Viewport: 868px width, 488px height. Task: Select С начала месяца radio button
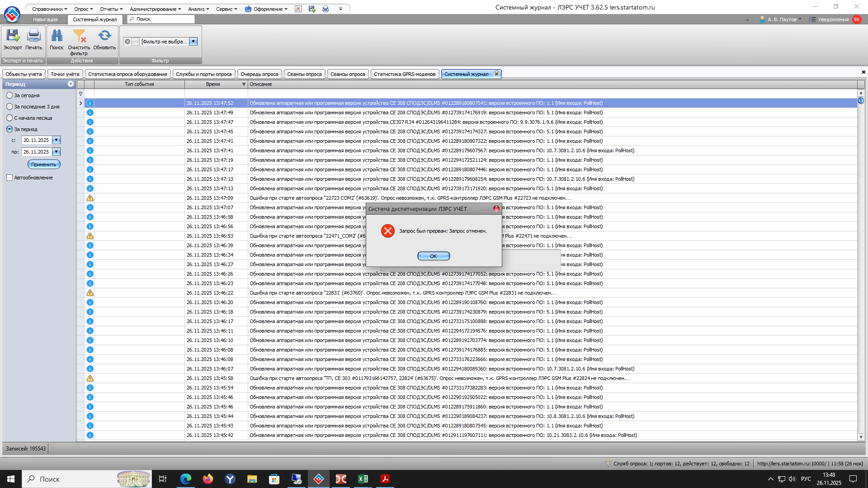tap(9, 118)
